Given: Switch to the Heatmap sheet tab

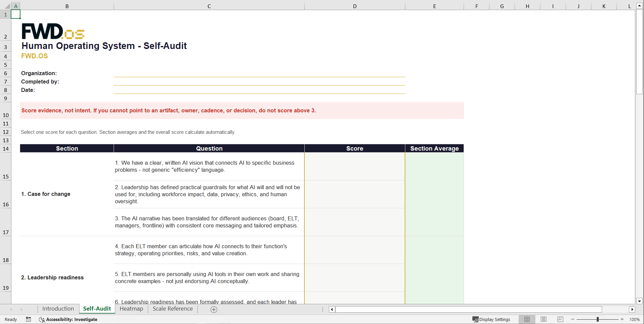Looking at the screenshot, I should click(x=131, y=309).
